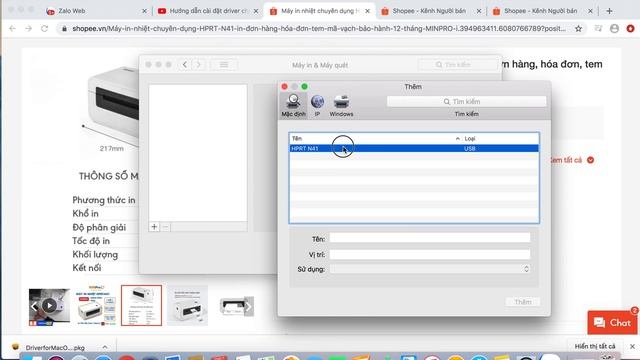
Task: Open the Sử dụng driver dropdown
Action: [x=430, y=269]
